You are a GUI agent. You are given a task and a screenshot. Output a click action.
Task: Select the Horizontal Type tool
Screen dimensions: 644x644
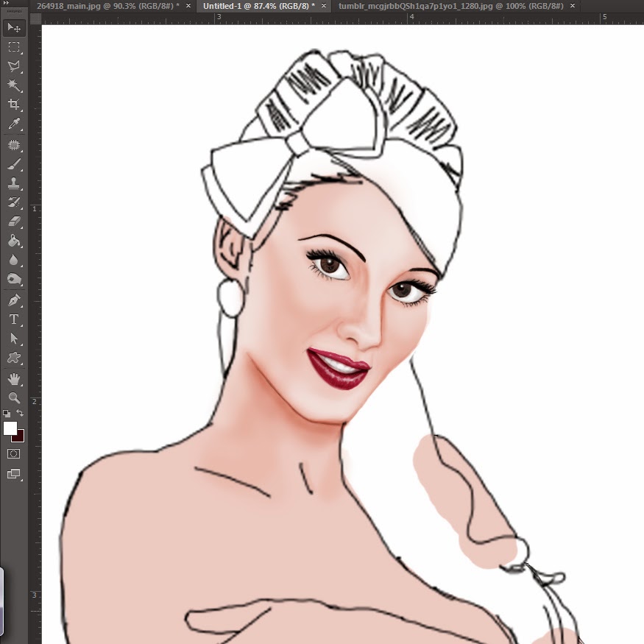tap(14, 319)
